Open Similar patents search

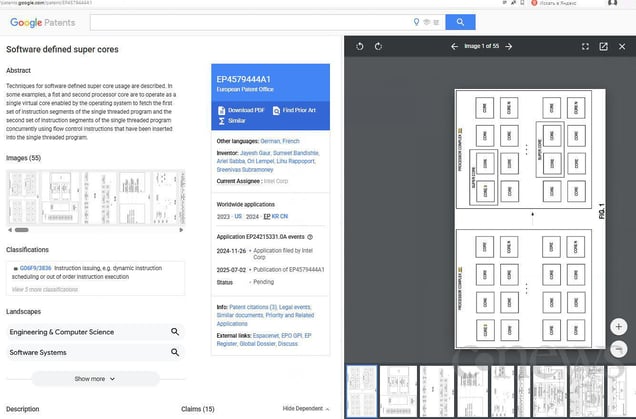237,121
